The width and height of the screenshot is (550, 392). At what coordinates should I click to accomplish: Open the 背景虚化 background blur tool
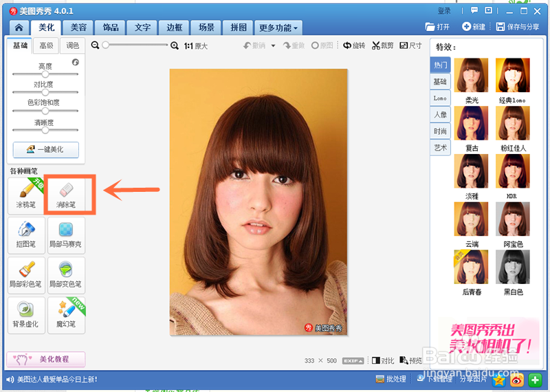tap(26, 315)
